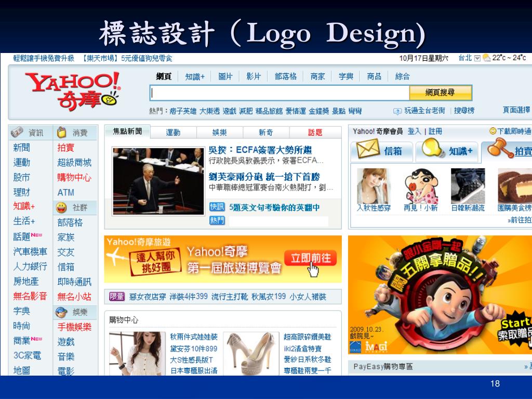This screenshot has width=532, height=399.
Task: Switch to the 運動 news tab
Action: click(173, 132)
